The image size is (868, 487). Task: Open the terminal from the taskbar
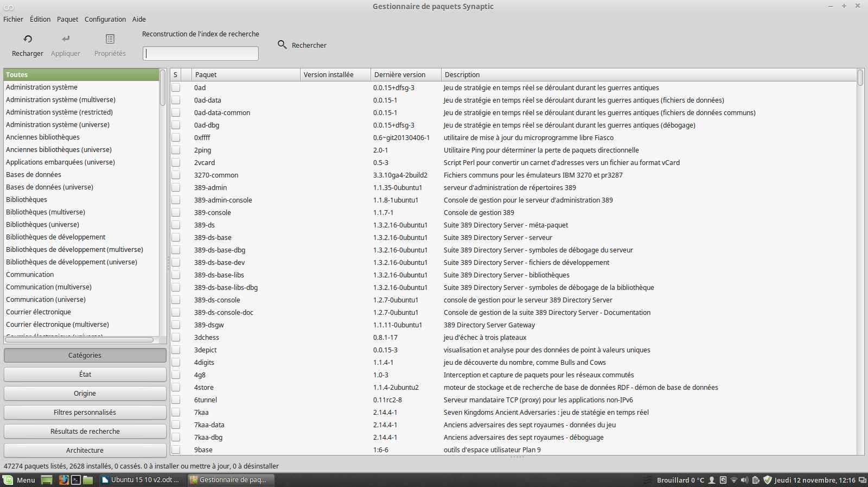(76, 480)
